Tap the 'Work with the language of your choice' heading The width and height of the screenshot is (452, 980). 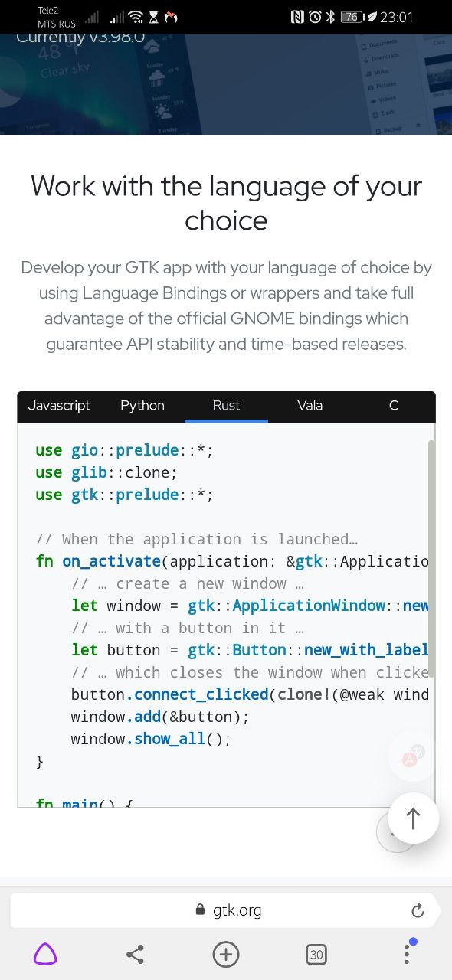click(226, 203)
